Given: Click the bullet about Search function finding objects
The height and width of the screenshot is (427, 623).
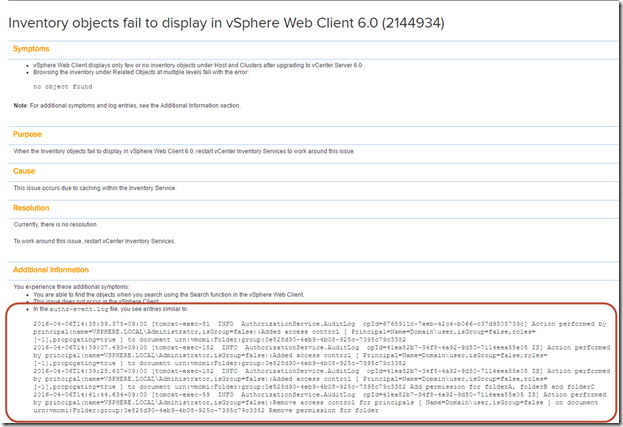Looking at the screenshot, I should [168, 295].
